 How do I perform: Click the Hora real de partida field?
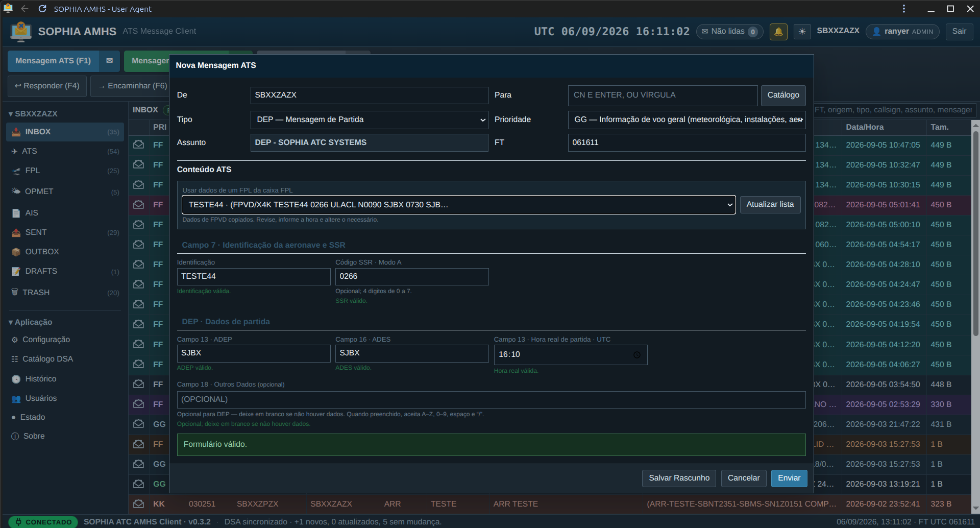point(571,355)
